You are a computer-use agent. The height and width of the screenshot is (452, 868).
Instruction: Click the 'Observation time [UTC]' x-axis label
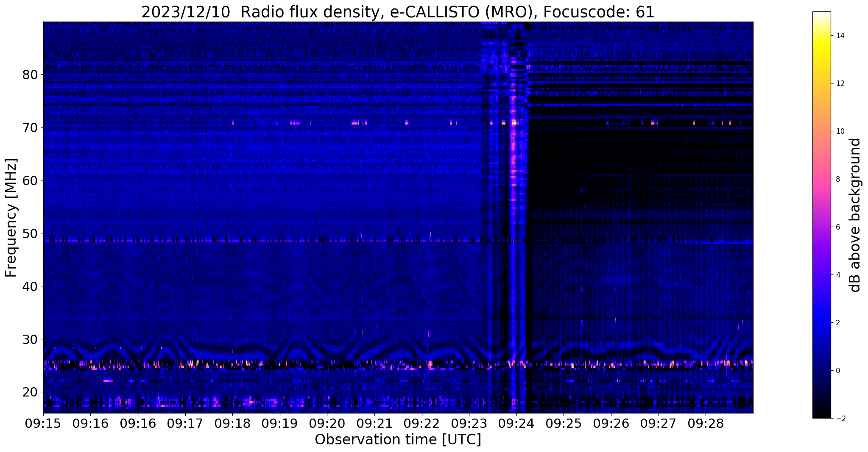pyautogui.click(x=398, y=440)
